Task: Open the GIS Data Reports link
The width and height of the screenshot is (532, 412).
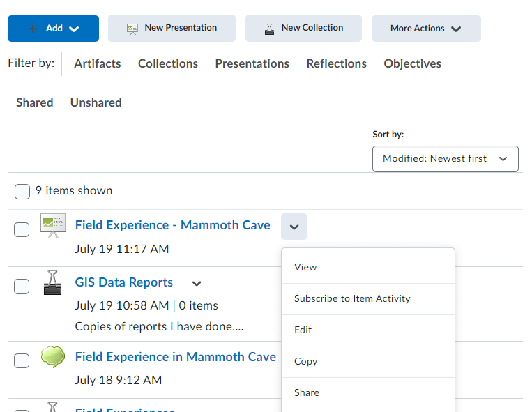Action: click(124, 282)
